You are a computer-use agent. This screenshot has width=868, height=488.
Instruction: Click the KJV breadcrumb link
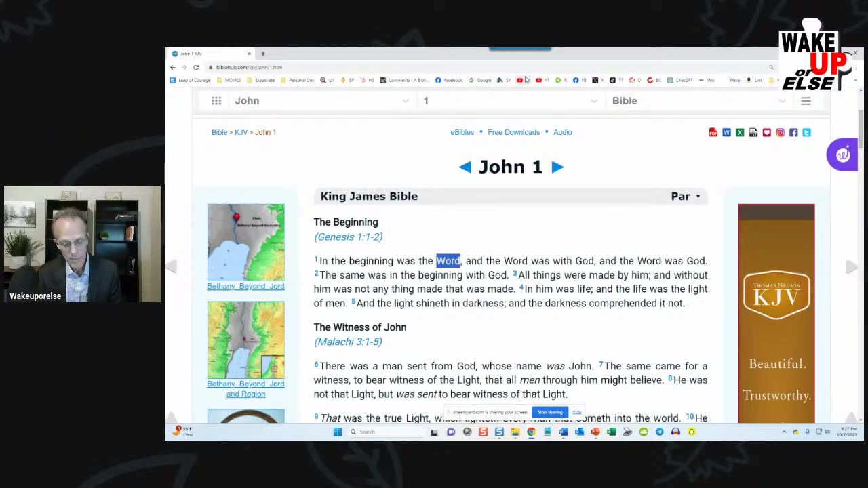pyautogui.click(x=241, y=132)
